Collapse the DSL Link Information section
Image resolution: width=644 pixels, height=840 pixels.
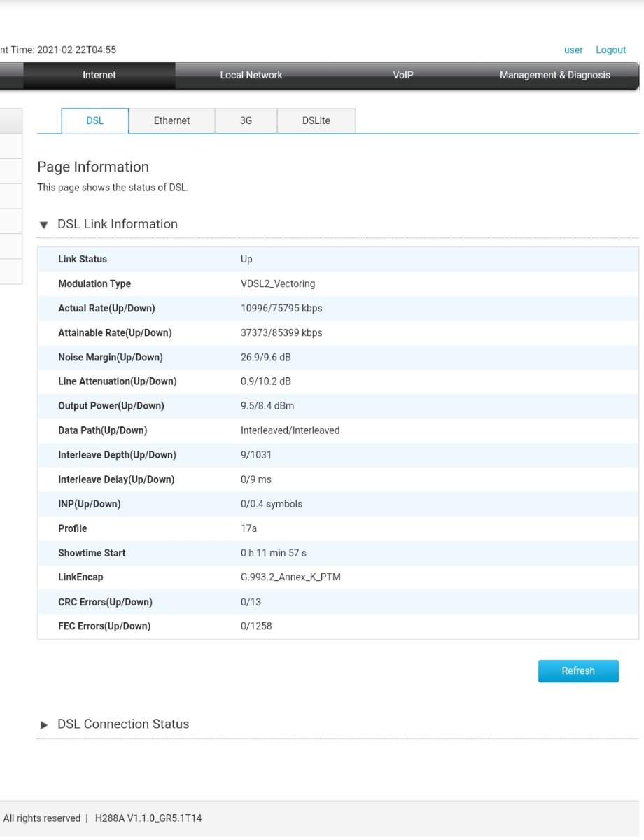click(43, 225)
